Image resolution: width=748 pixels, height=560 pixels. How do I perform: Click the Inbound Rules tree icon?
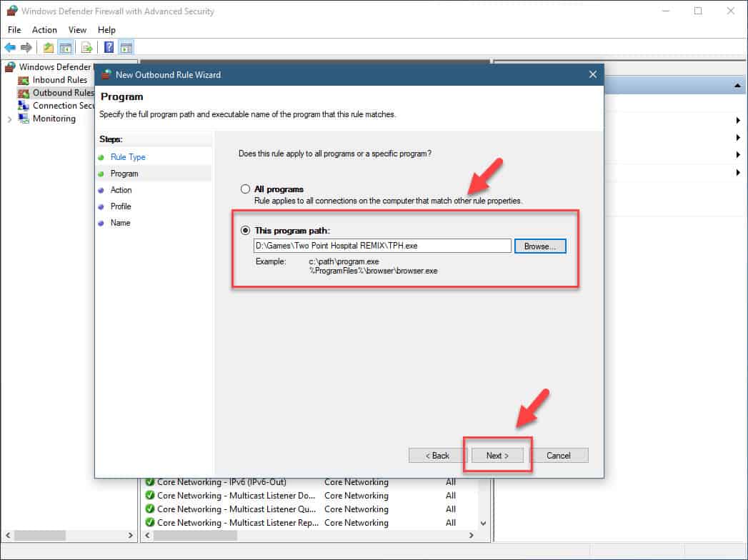point(24,80)
